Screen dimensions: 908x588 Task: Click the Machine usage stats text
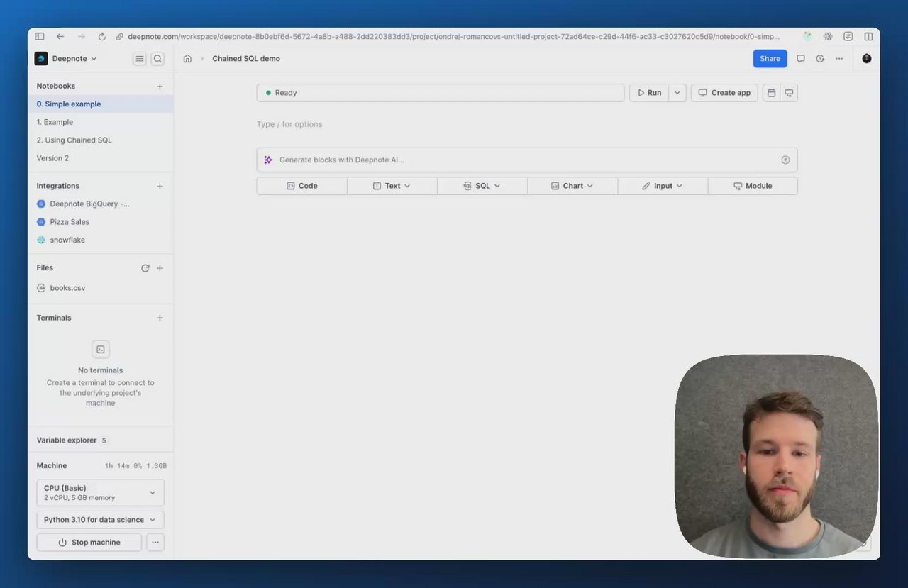coord(135,466)
